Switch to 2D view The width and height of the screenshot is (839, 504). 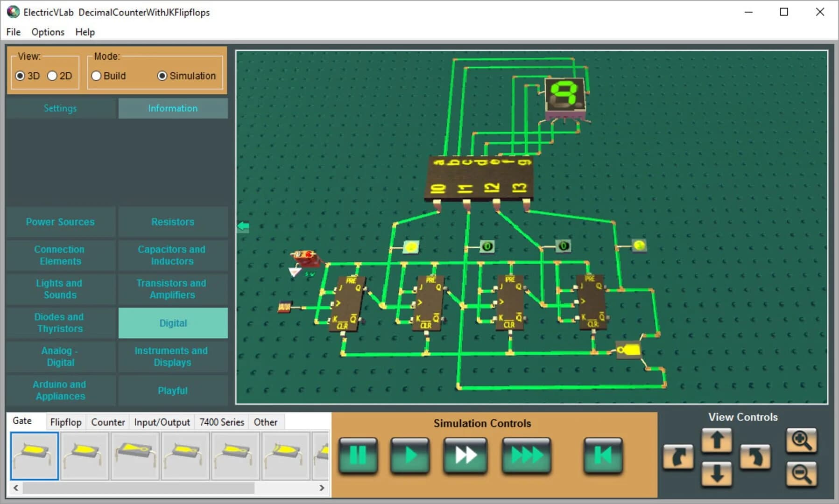click(53, 76)
